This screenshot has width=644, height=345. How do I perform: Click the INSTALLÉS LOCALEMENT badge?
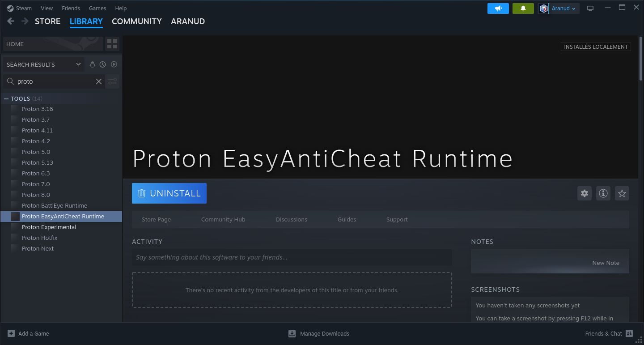pos(596,47)
